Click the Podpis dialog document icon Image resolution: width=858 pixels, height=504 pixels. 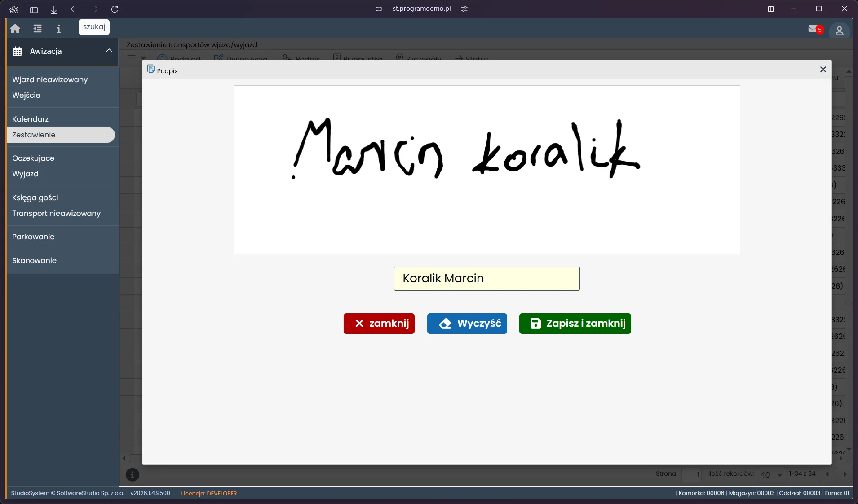point(151,69)
